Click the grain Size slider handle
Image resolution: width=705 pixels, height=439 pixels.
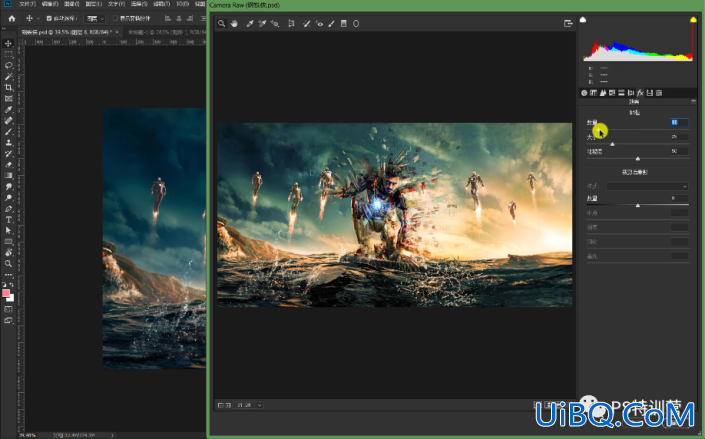tap(612, 144)
